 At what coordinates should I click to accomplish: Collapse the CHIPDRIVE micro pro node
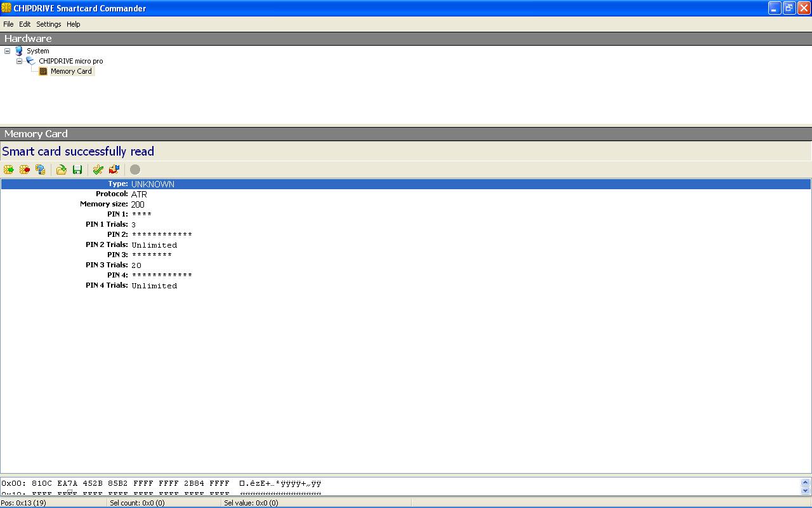tap(20, 61)
